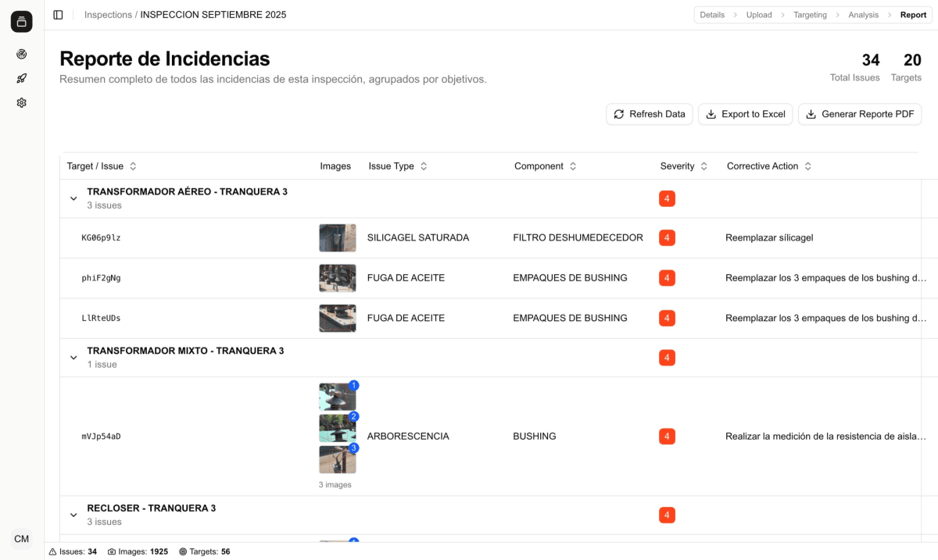Open the Settings gear in the sidebar
Image resolution: width=938 pixels, height=560 pixels.
(x=21, y=102)
